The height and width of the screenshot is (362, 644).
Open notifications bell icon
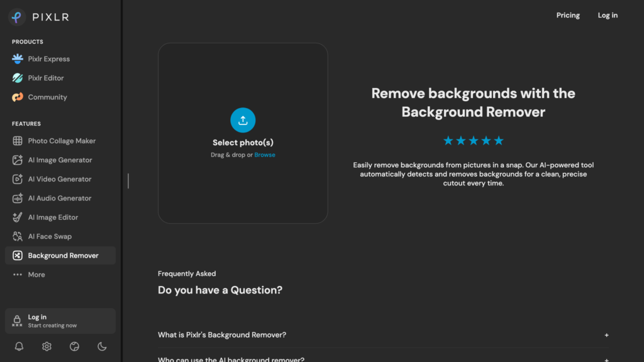point(19,346)
